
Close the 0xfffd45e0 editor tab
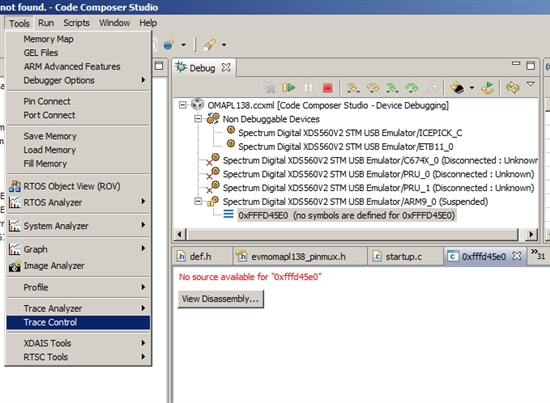tap(516, 256)
